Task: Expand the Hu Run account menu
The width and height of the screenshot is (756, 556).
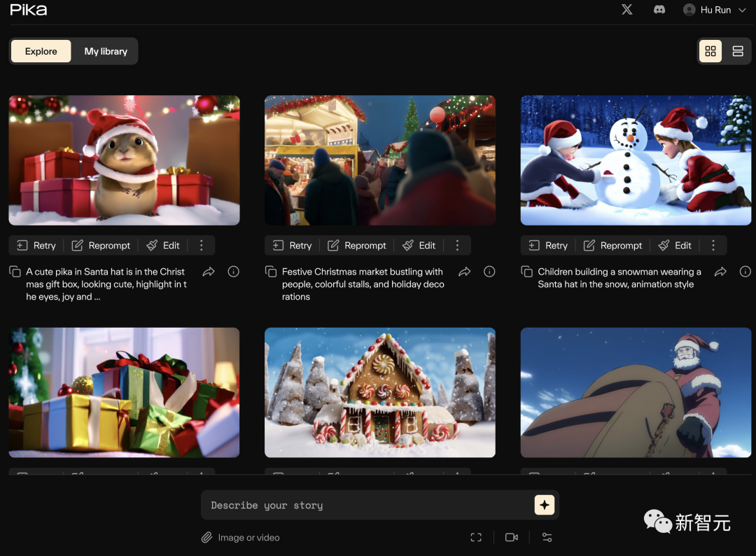Action: (x=715, y=10)
